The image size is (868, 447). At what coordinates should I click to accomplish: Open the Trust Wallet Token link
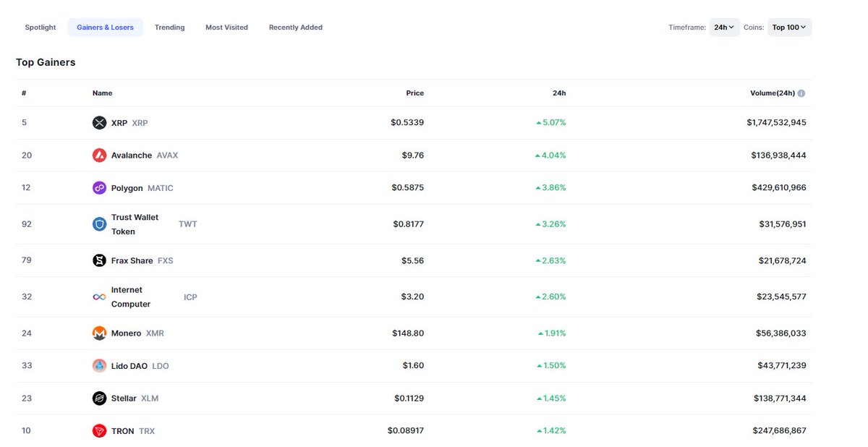click(135, 224)
